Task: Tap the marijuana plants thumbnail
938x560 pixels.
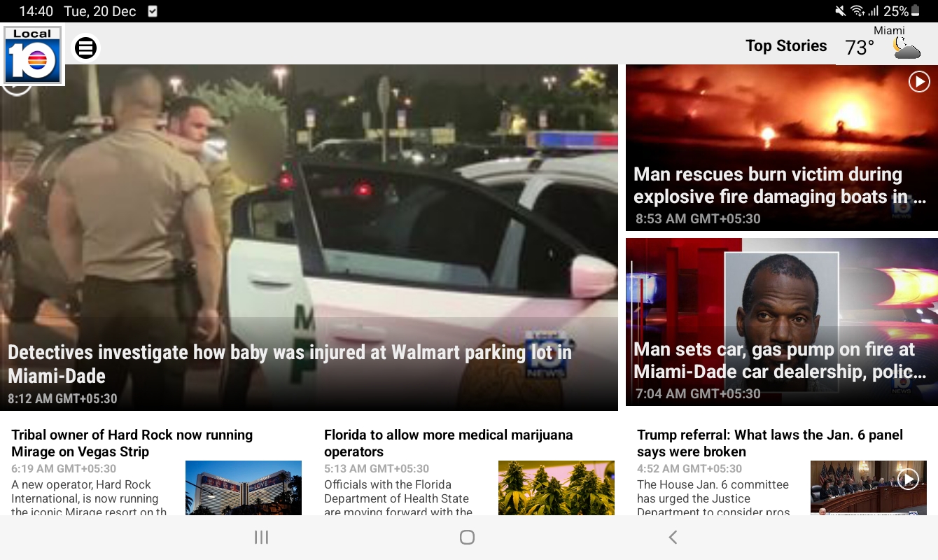Action: coord(556,488)
